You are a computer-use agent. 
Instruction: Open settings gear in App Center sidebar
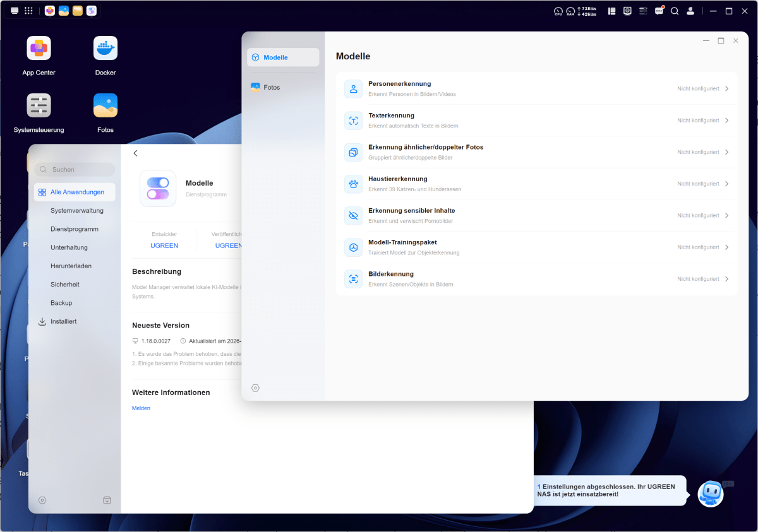coord(42,500)
